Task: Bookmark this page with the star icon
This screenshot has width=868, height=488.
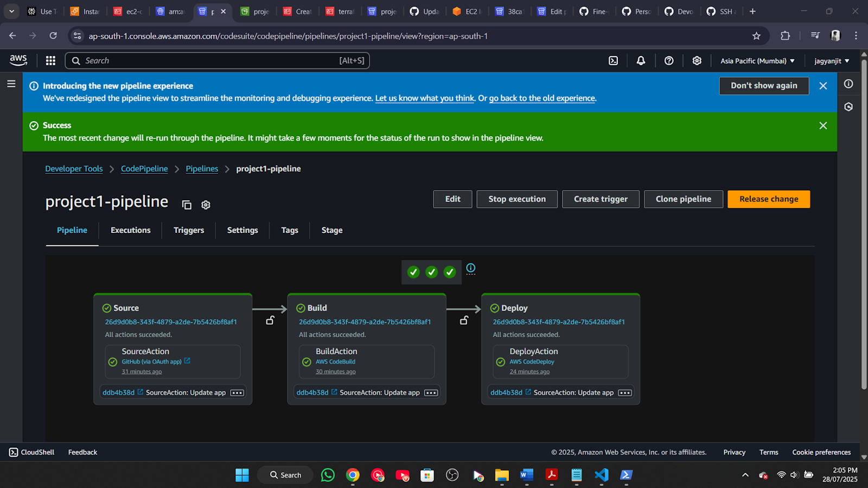Action: (756, 36)
